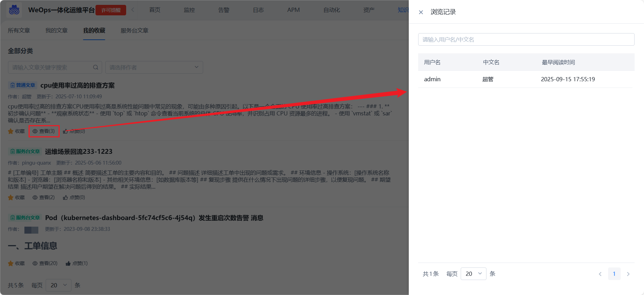Toggle favorite star on cpu使用率 article
This screenshot has width=644, height=295.
coord(11,131)
